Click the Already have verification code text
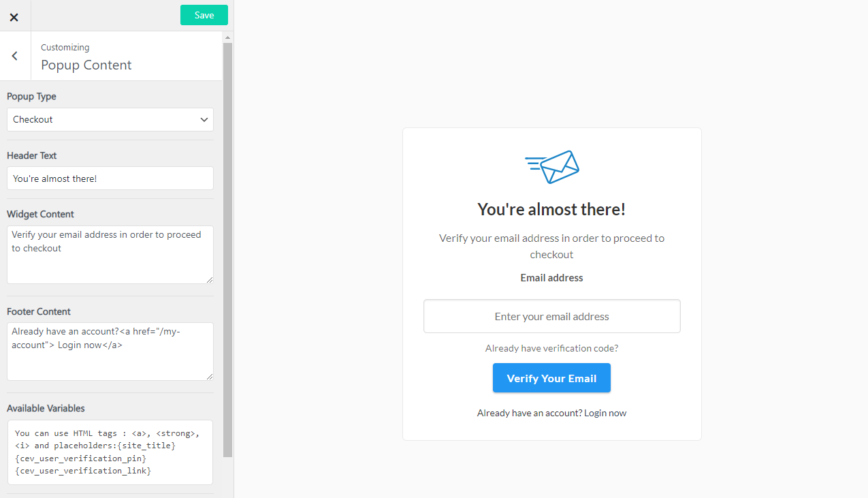868x498 pixels. click(x=551, y=347)
